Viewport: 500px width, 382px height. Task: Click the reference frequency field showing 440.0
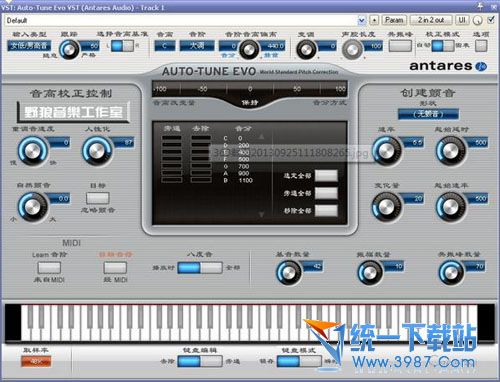coord(273,46)
